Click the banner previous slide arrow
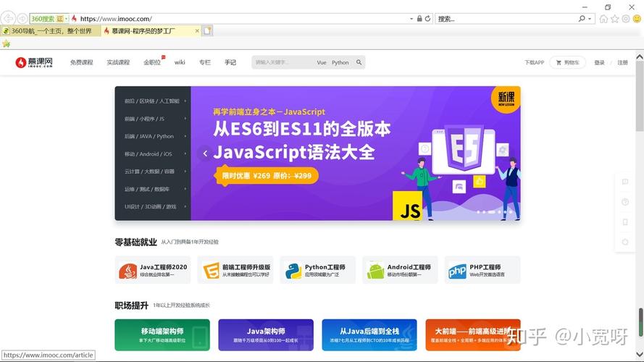This screenshot has height=362, width=644. (x=205, y=153)
